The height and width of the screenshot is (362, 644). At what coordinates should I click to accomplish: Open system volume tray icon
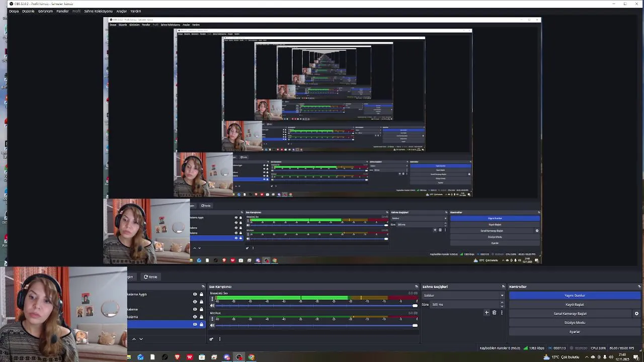(611, 357)
